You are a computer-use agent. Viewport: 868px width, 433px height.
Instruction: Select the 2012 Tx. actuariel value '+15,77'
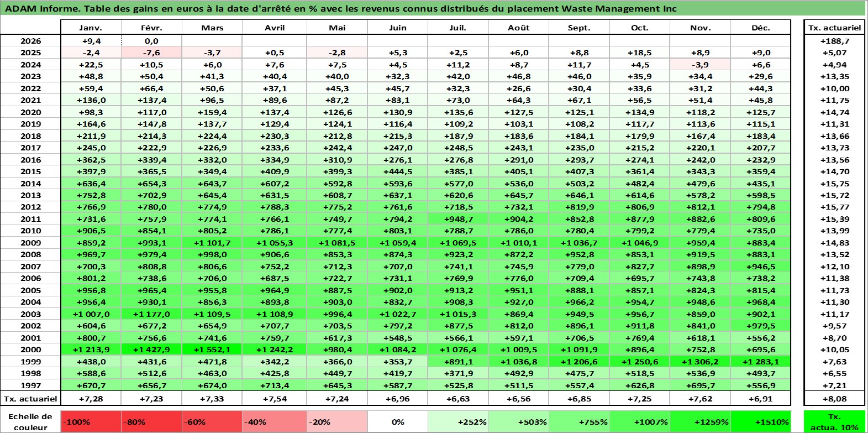[834, 207]
